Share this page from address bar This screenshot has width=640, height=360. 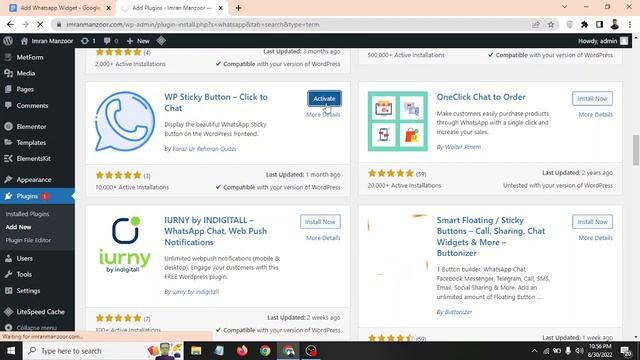point(536,24)
